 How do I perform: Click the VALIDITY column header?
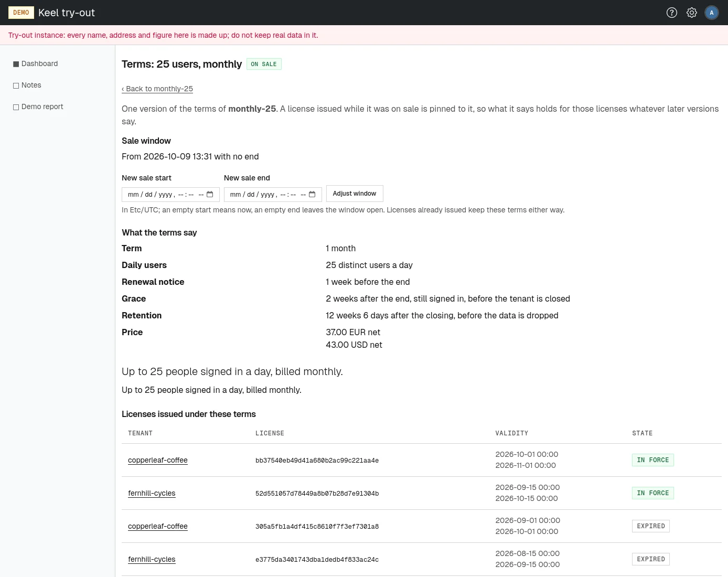(x=512, y=433)
